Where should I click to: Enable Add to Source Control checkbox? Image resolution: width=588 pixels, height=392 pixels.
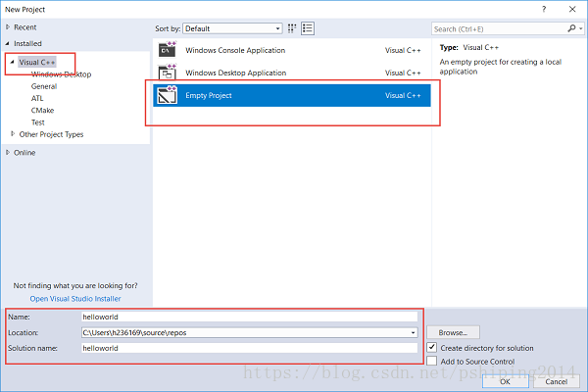pyautogui.click(x=432, y=361)
